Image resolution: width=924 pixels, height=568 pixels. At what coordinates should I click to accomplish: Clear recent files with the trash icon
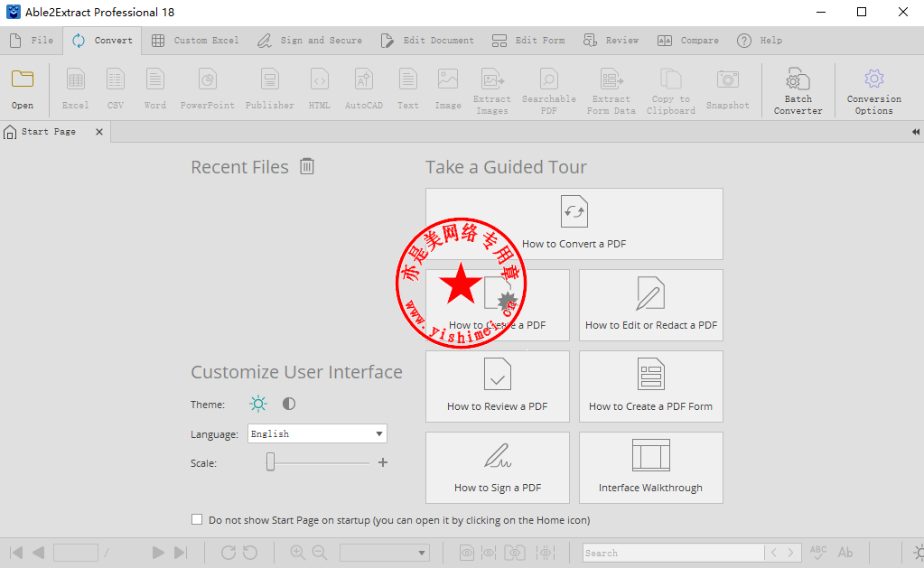tap(307, 166)
